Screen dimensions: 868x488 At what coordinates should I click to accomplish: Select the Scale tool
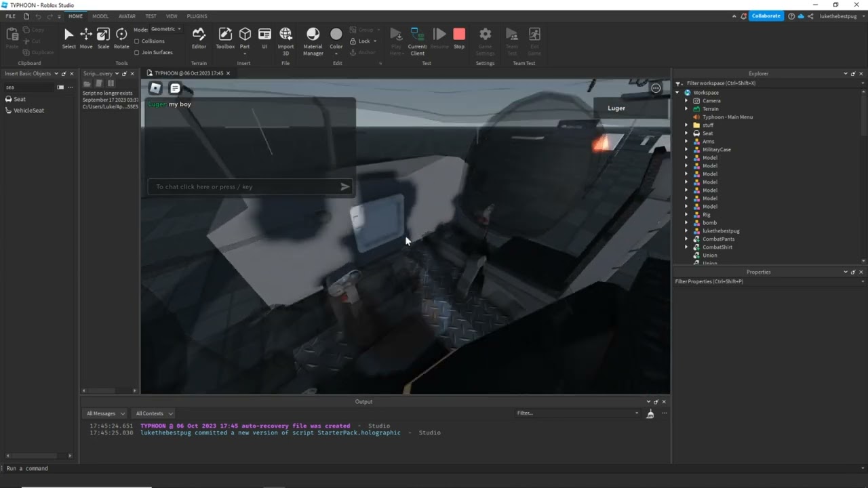[103, 38]
